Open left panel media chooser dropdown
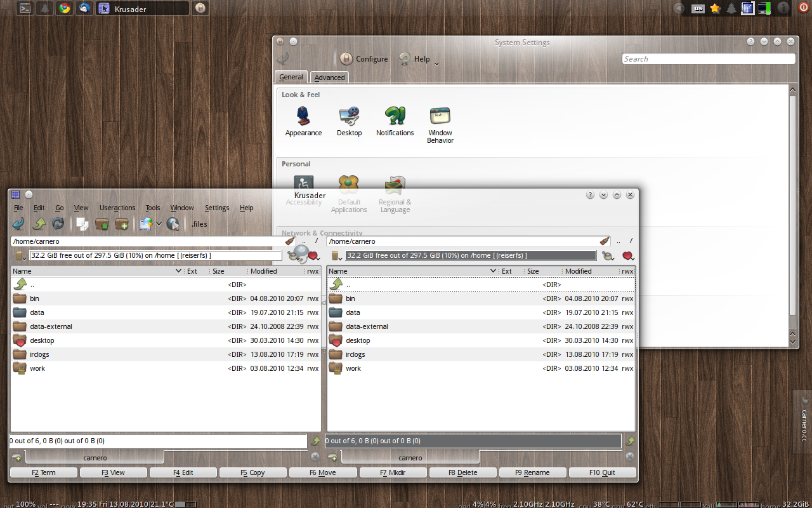 [20, 255]
